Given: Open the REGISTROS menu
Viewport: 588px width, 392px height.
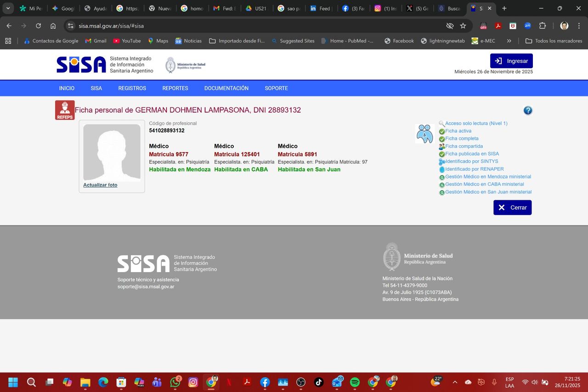Looking at the screenshot, I should click(x=132, y=88).
